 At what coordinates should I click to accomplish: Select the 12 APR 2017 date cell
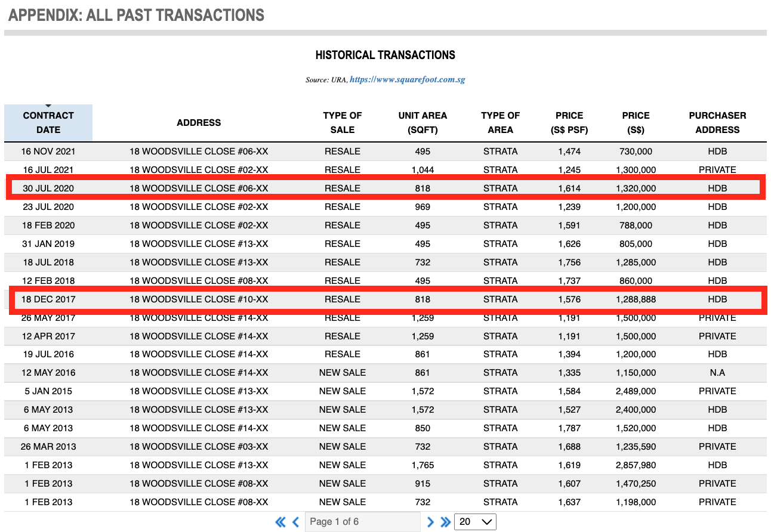coord(48,336)
